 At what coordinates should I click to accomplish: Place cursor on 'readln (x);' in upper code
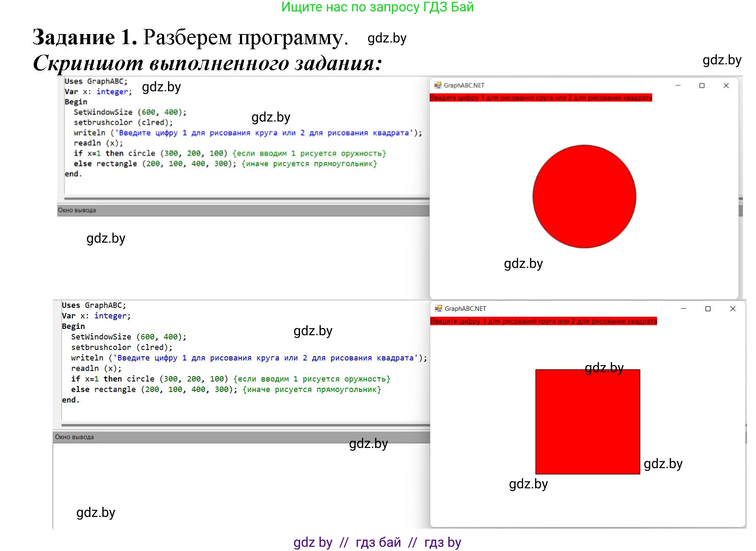[x=98, y=143]
